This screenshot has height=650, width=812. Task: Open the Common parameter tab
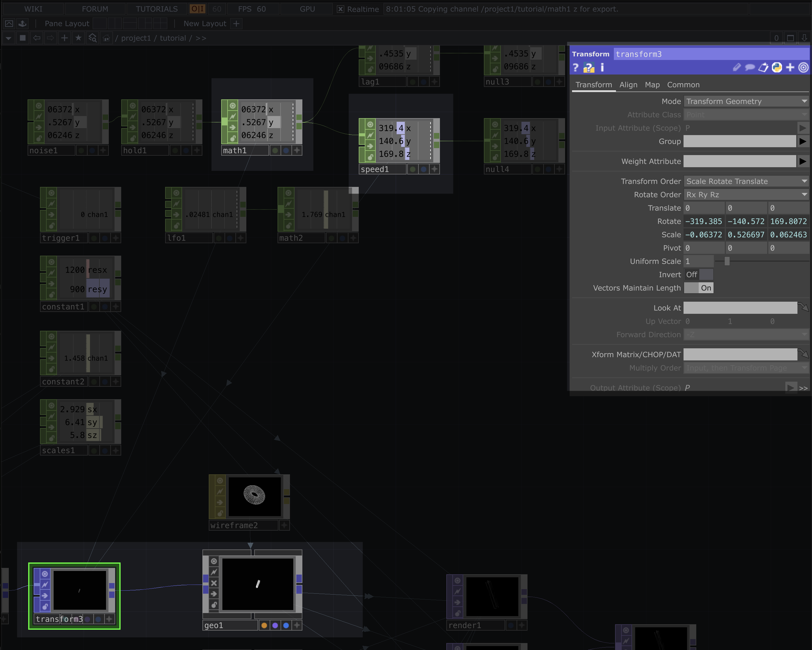(x=683, y=85)
